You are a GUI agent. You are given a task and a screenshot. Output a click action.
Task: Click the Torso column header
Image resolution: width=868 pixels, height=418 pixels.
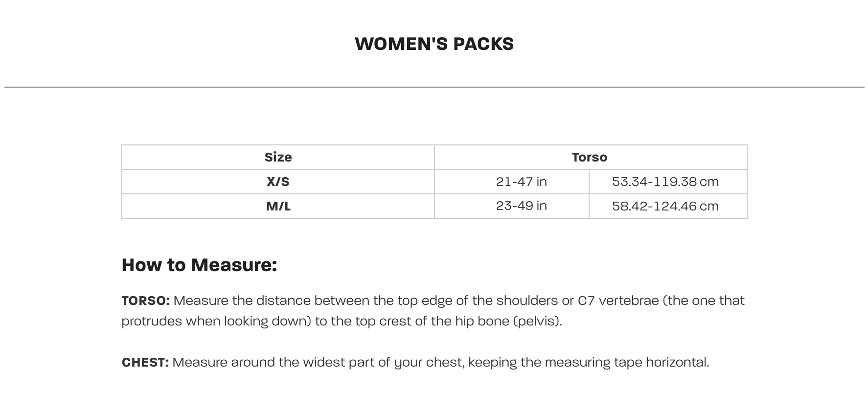click(590, 157)
